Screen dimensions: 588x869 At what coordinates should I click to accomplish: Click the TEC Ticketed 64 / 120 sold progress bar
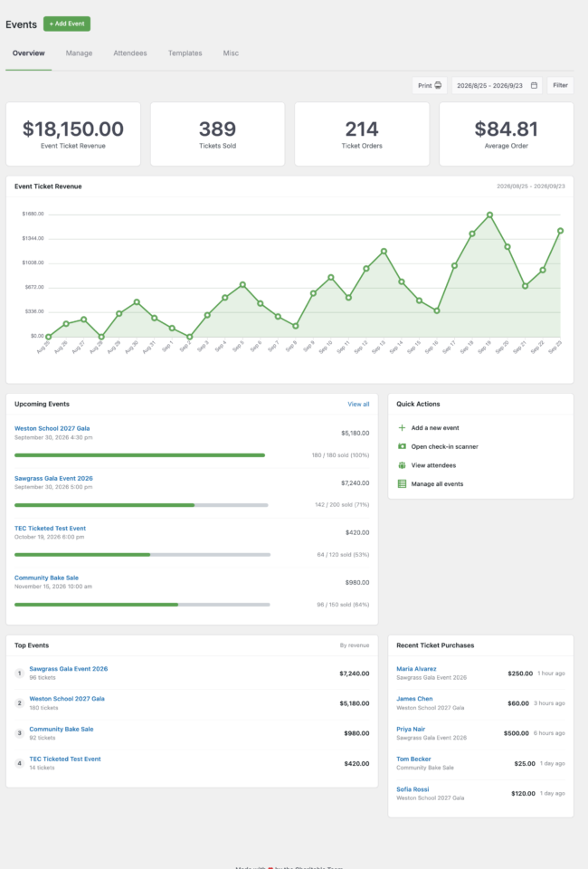click(142, 555)
